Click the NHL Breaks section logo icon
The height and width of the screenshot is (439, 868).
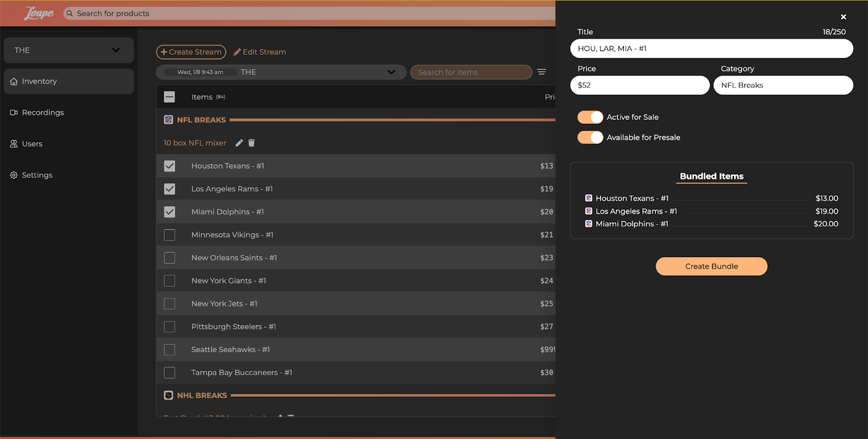pos(169,396)
